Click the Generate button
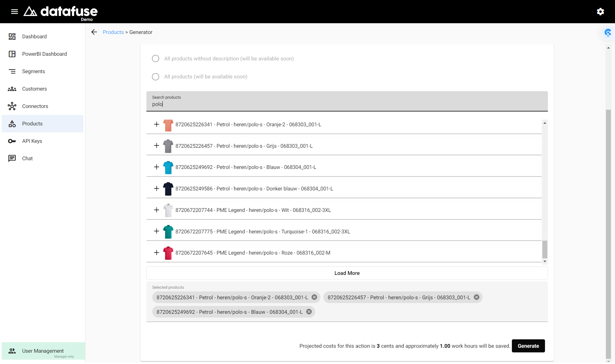 (528, 346)
